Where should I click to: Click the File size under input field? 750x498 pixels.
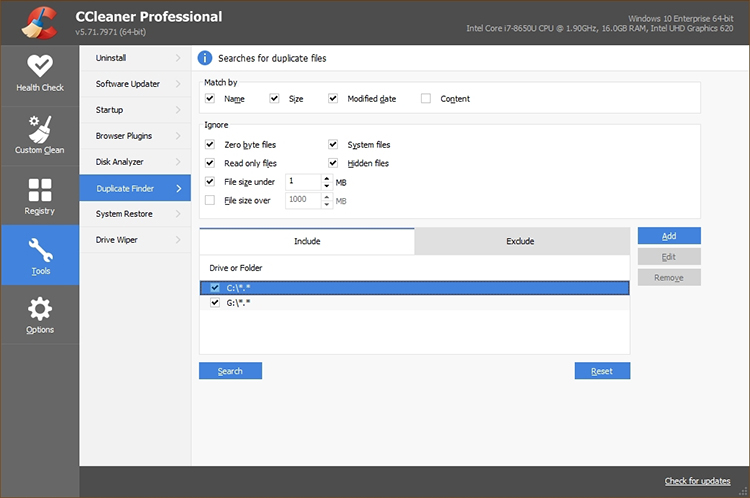click(x=302, y=182)
